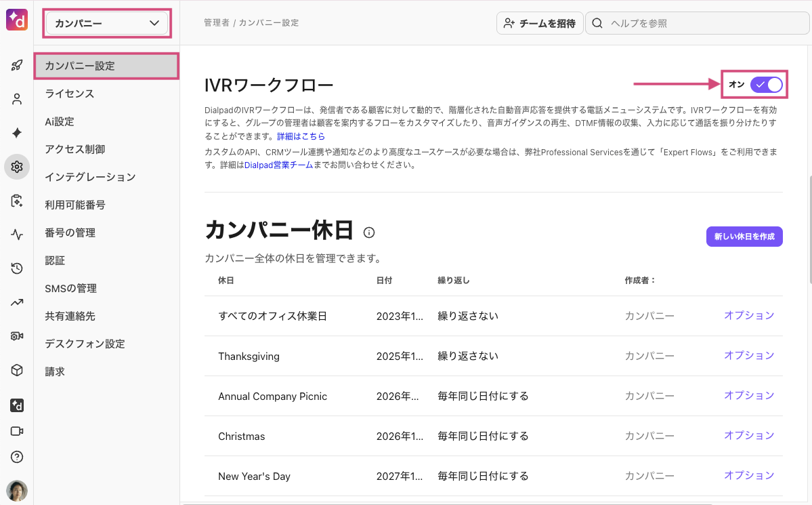Expand the カンパニー dropdown selector

(106, 24)
